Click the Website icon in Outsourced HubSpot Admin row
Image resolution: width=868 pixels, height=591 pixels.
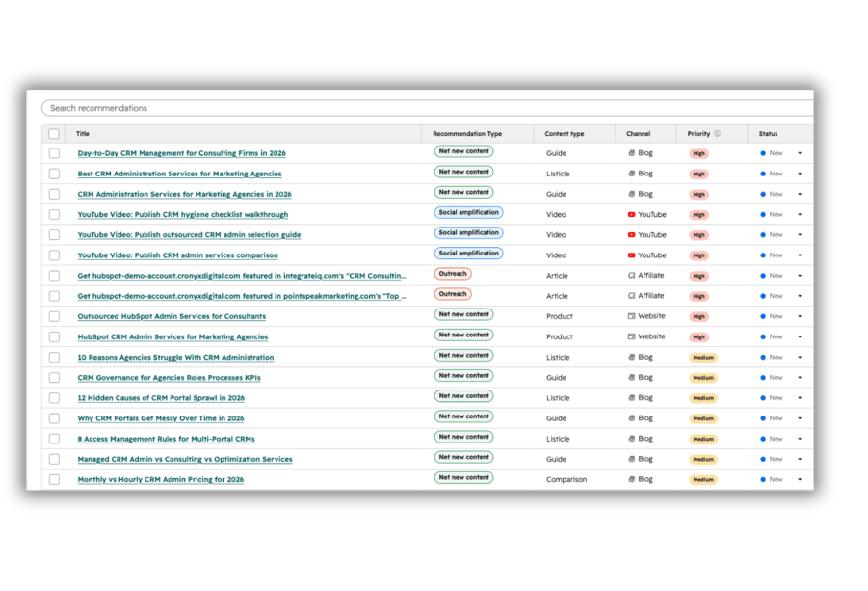(631, 316)
